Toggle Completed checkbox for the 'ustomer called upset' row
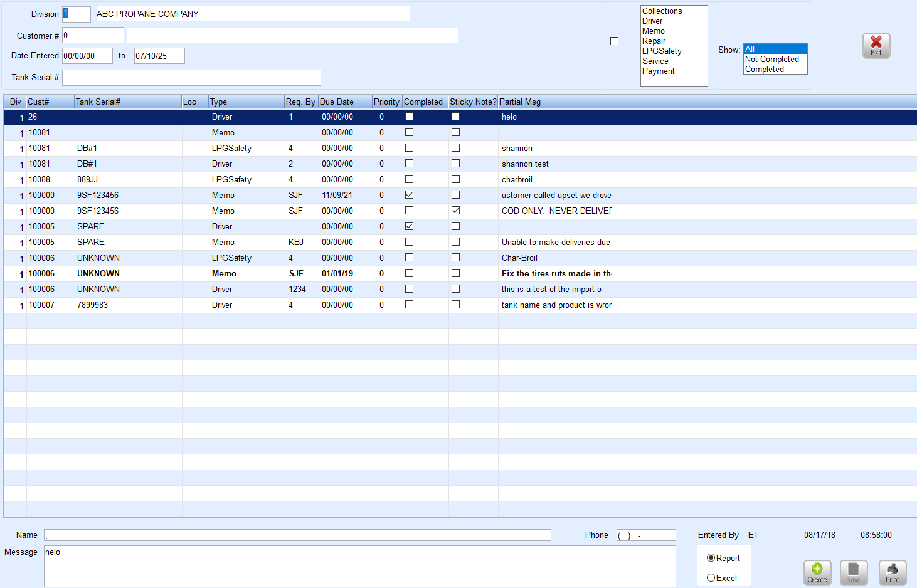 pyautogui.click(x=409, y=195)
